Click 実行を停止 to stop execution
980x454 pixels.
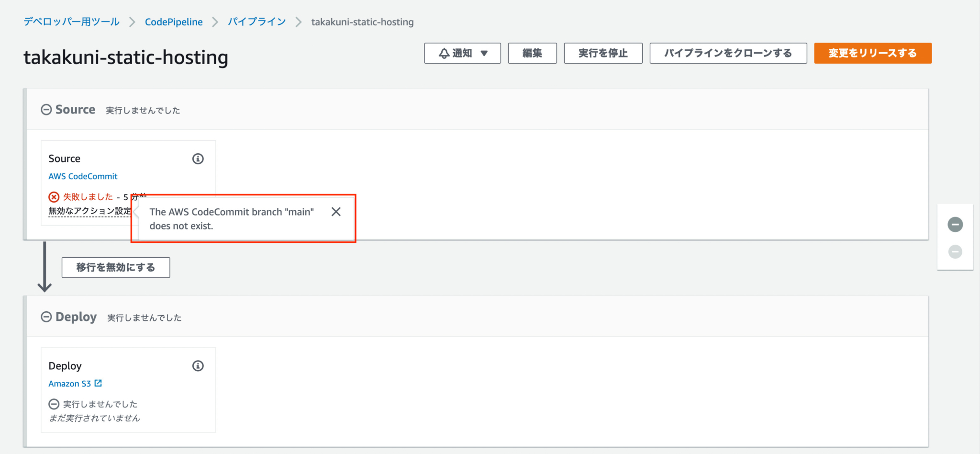pos(603,53)
